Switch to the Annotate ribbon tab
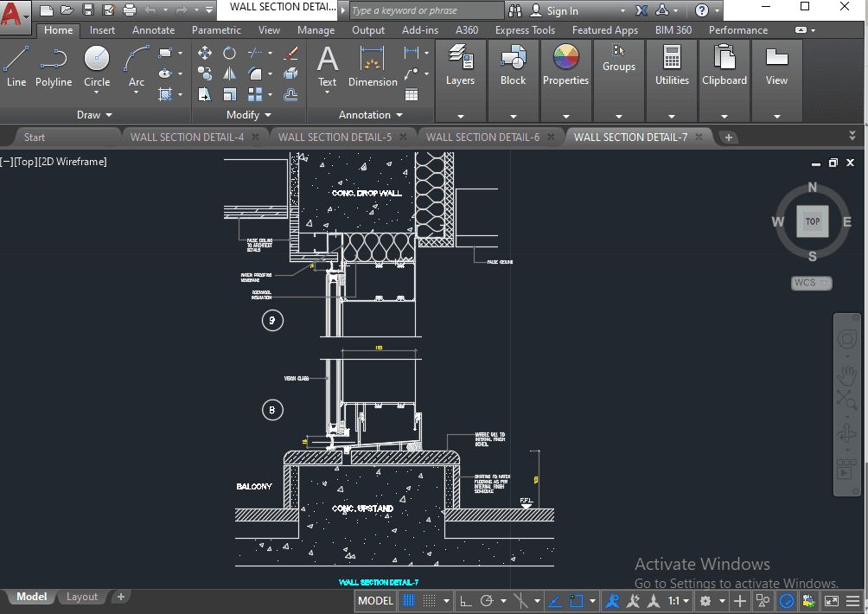This screenshot has width=868, height=614. (153, 30)
